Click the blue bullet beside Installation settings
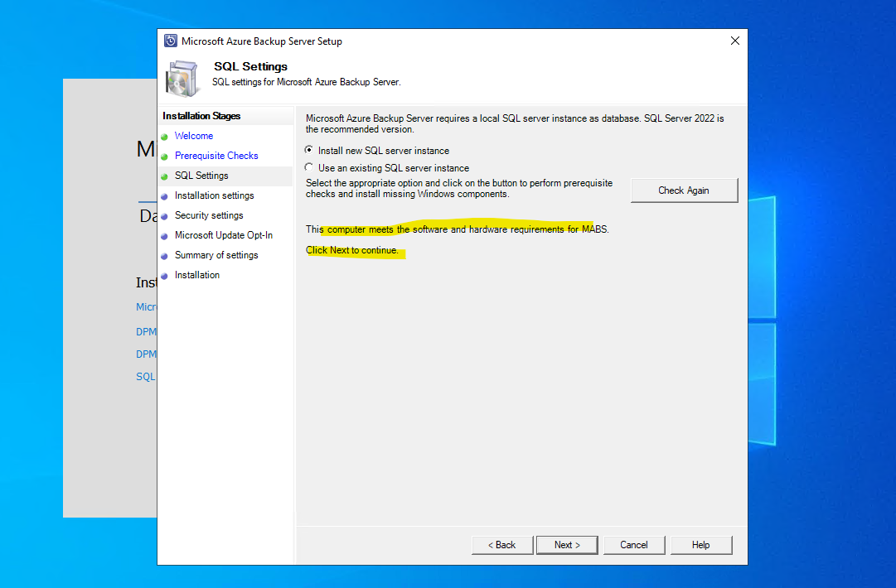Image resolution: width=896 pixels, height=588 pixels. click(x=165, y=196)
